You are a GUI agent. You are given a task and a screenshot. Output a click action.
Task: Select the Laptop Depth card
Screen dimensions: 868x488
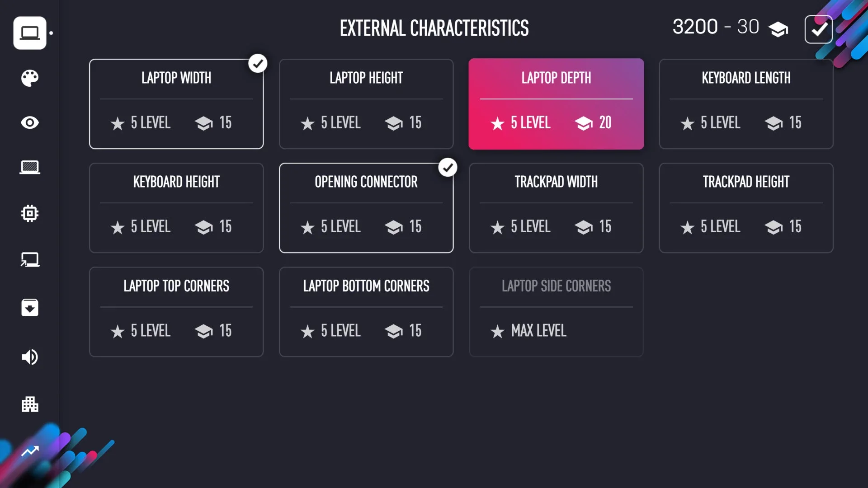point(556,104)
